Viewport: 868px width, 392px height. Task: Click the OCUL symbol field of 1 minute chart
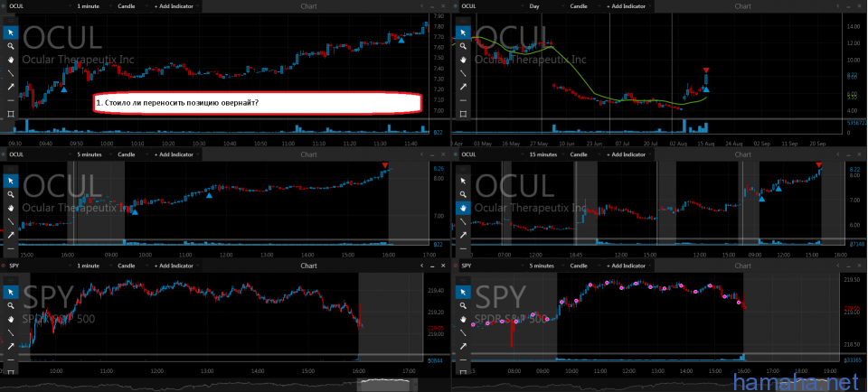click(x=39, y=6)
